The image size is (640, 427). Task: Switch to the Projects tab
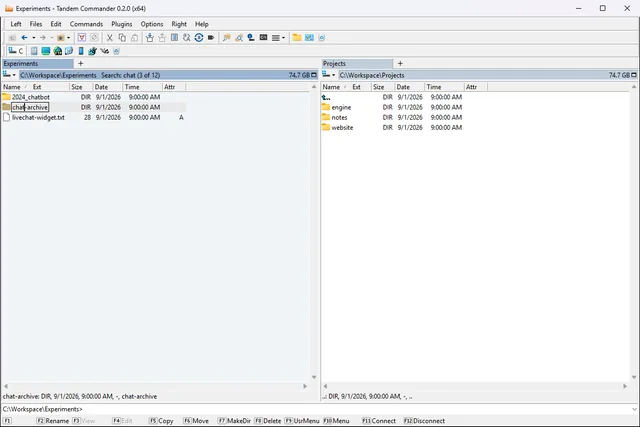pyautogui.click(x=357, y=64)
